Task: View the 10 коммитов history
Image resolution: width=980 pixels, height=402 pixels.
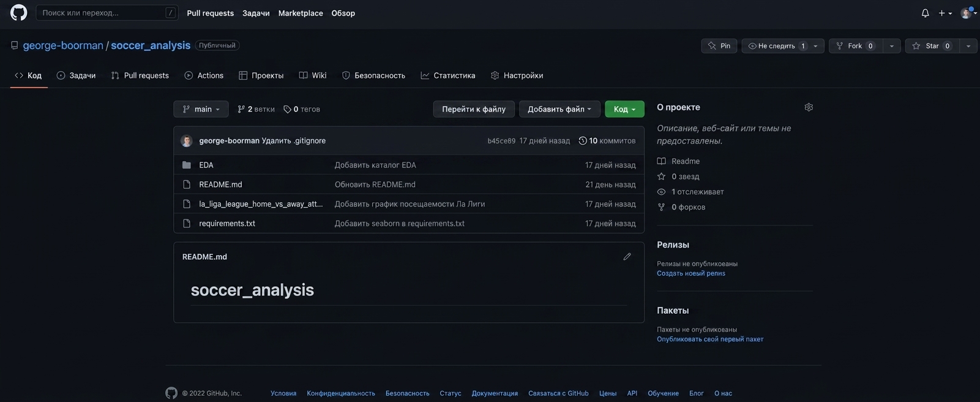Action: point(607,141)
